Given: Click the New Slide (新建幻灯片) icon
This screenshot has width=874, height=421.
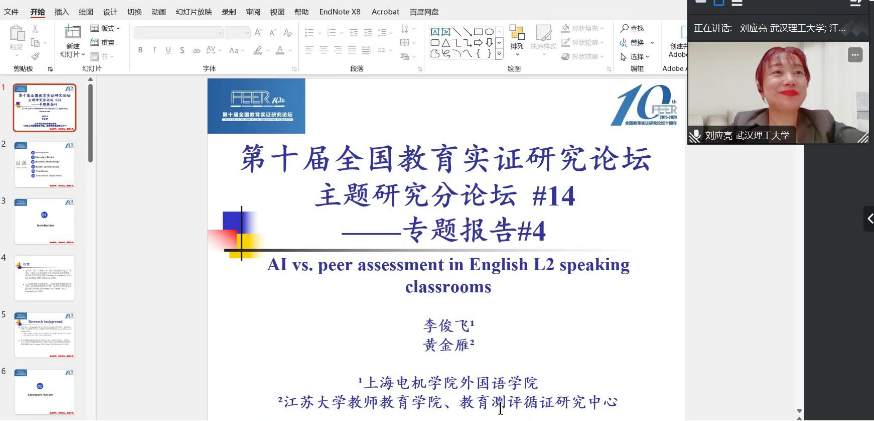Looking at the screenshot, I should (x=73, y=38).
